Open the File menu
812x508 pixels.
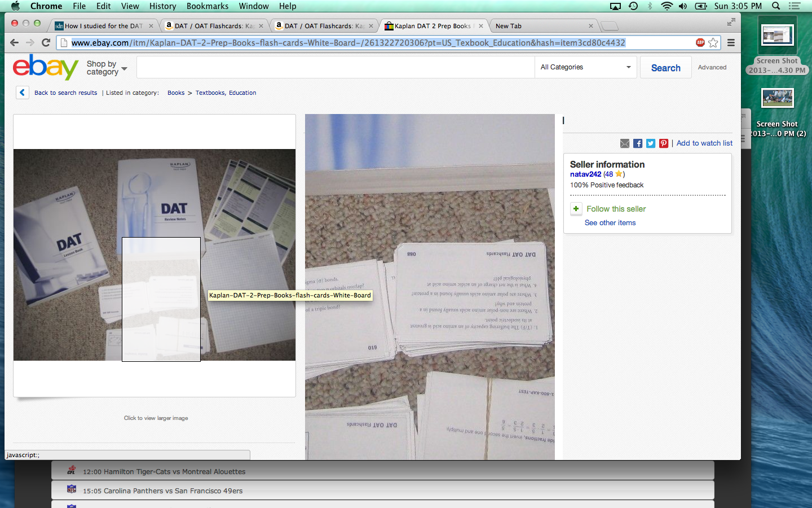click(x=80, y=6)
